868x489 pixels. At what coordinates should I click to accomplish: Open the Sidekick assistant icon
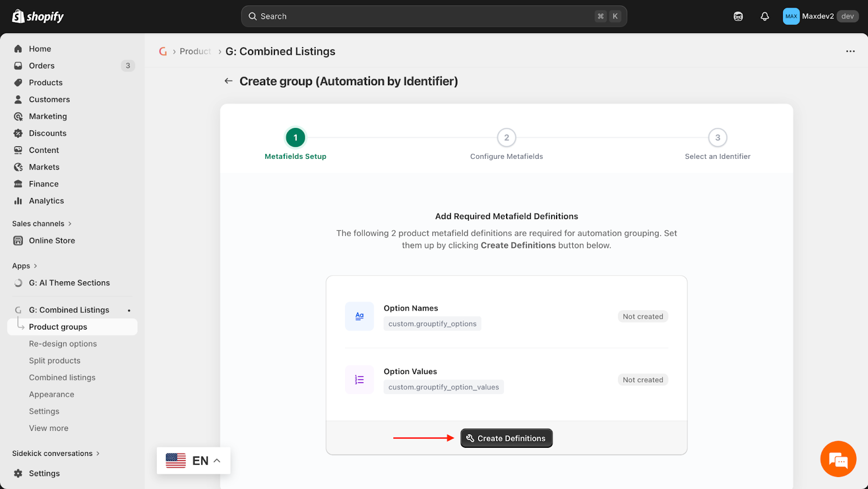[x=738, y=16]
